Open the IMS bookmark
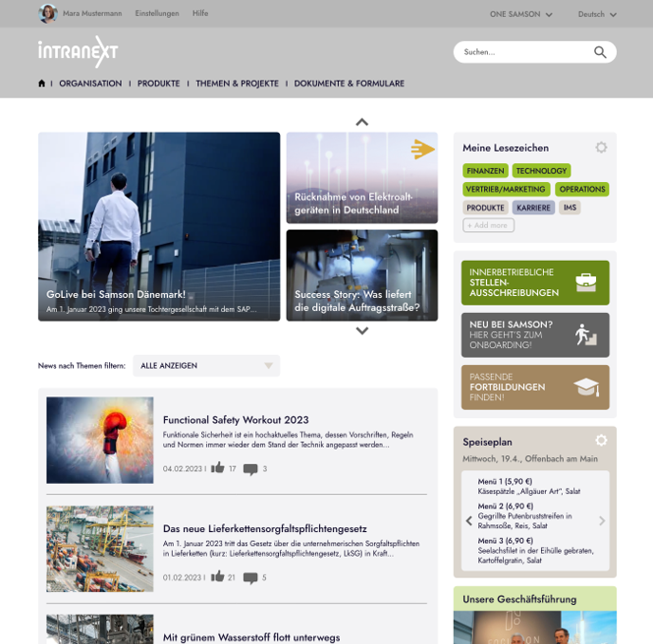 click(x=569, y=208)
